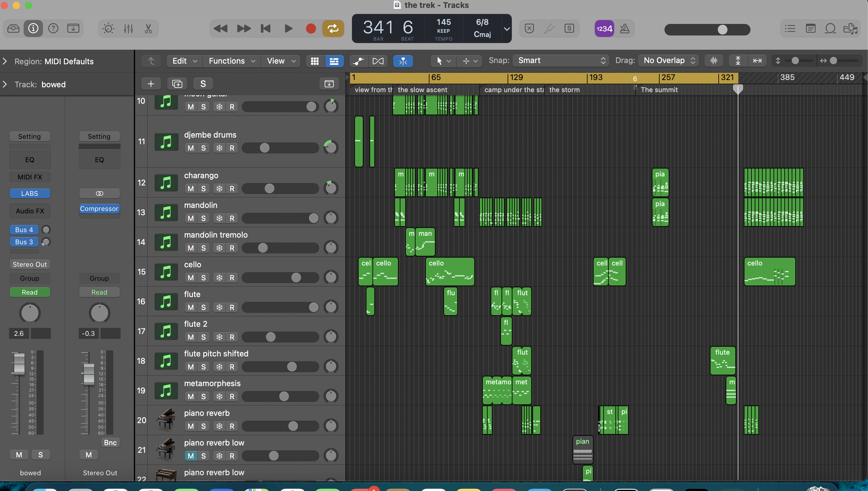
Task: Open the Library drawer icon
Action: 13,29
